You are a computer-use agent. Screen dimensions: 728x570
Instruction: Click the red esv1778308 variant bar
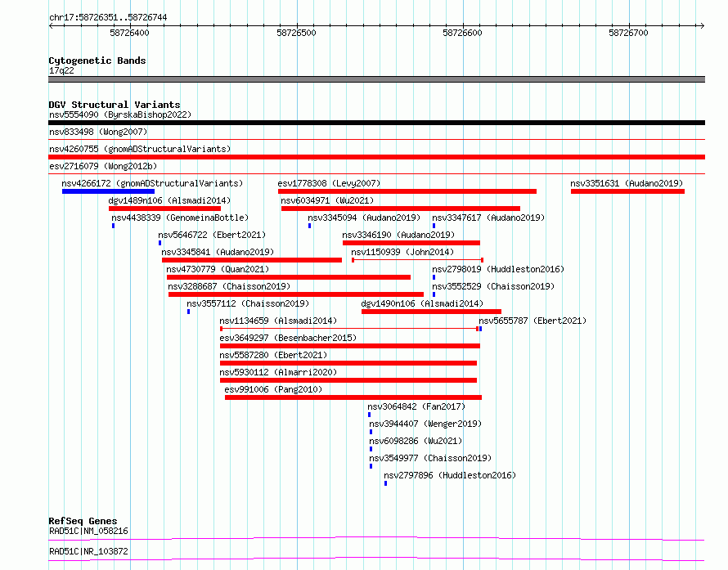coord(407,191)
